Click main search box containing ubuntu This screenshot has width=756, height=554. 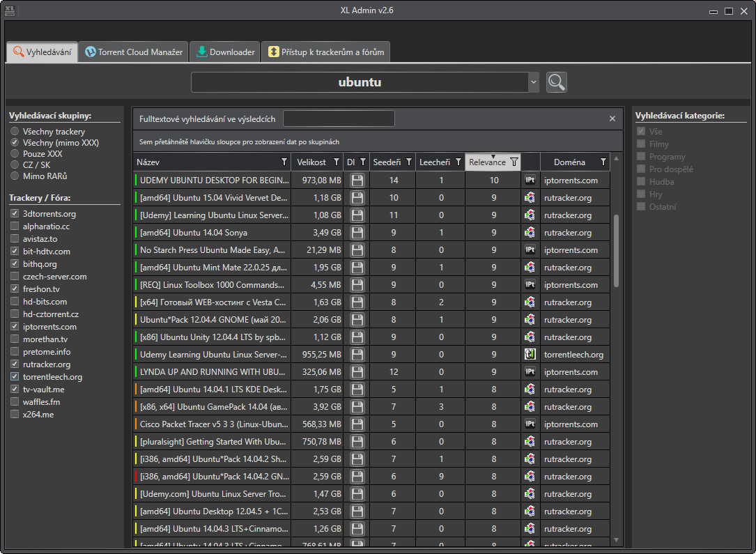click(x=360, y=82)
